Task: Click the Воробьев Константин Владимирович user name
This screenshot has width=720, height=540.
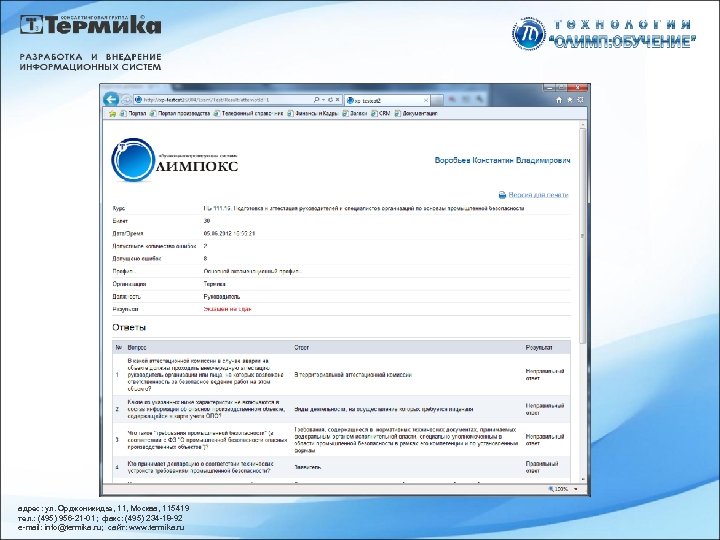Action: (x=502, y=160)
